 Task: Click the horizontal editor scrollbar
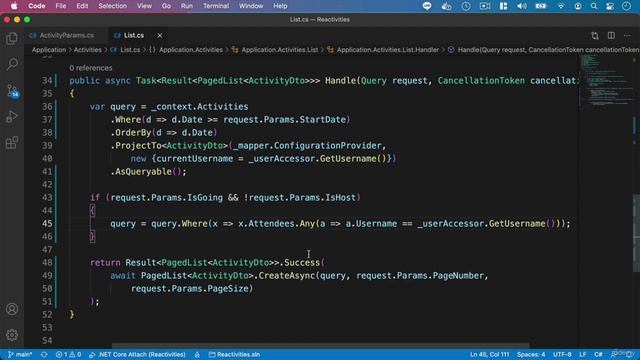320,346
